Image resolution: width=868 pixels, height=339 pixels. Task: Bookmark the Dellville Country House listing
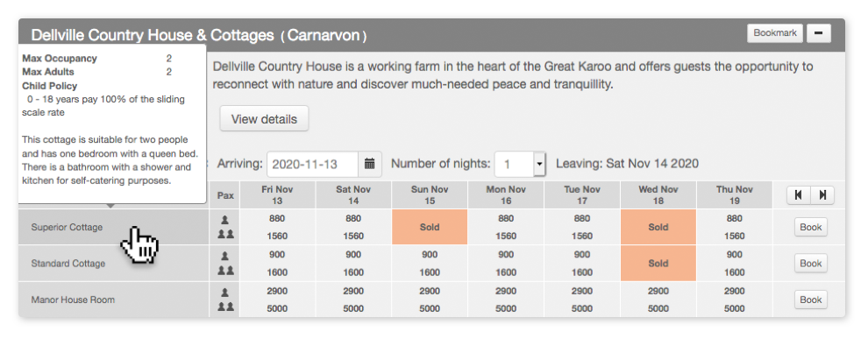[775, 33]
